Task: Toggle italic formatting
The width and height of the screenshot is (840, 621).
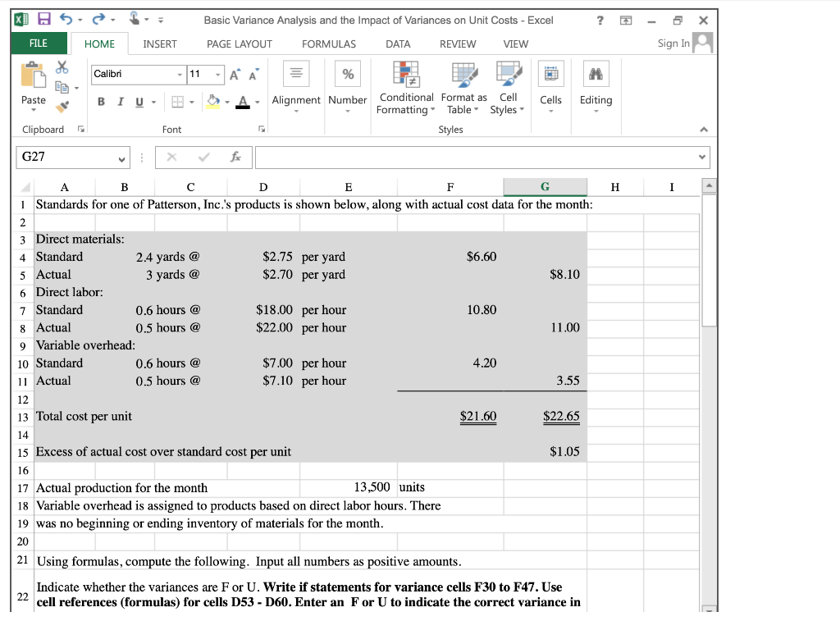Action: (x=121, y=100)
